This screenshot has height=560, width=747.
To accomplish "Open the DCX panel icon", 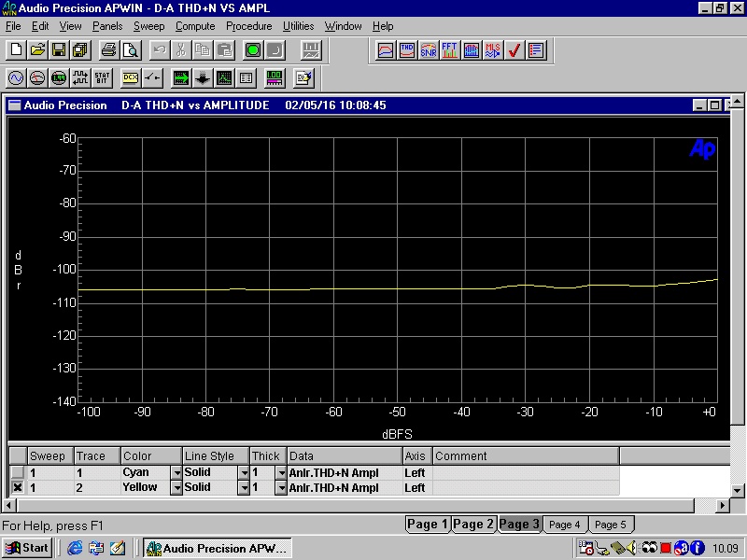I will 131,78.
